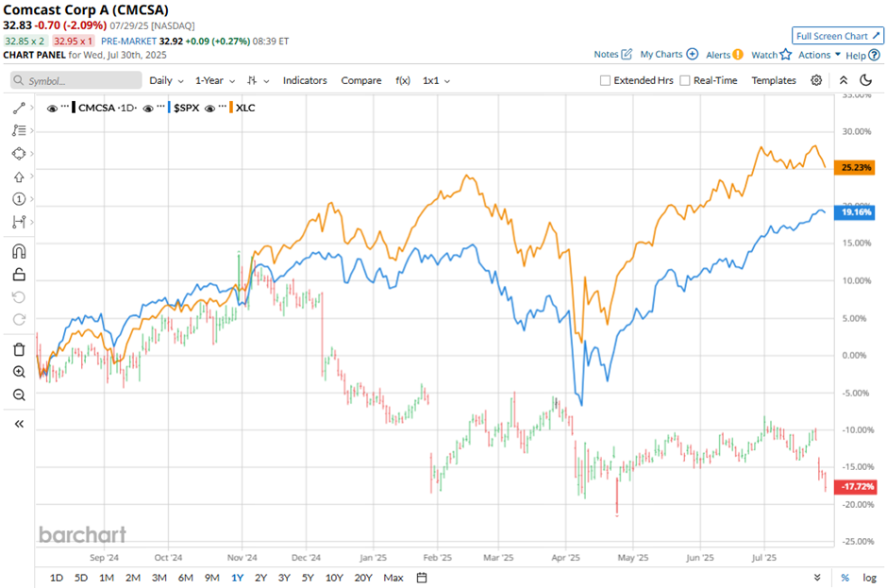Expand the Actions dropdown menu

coord(819,55)
